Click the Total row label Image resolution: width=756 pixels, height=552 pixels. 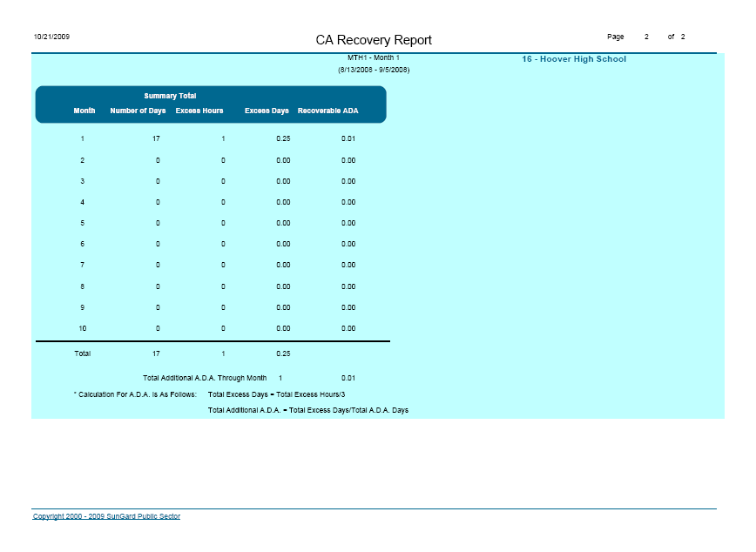click(83, 353)
